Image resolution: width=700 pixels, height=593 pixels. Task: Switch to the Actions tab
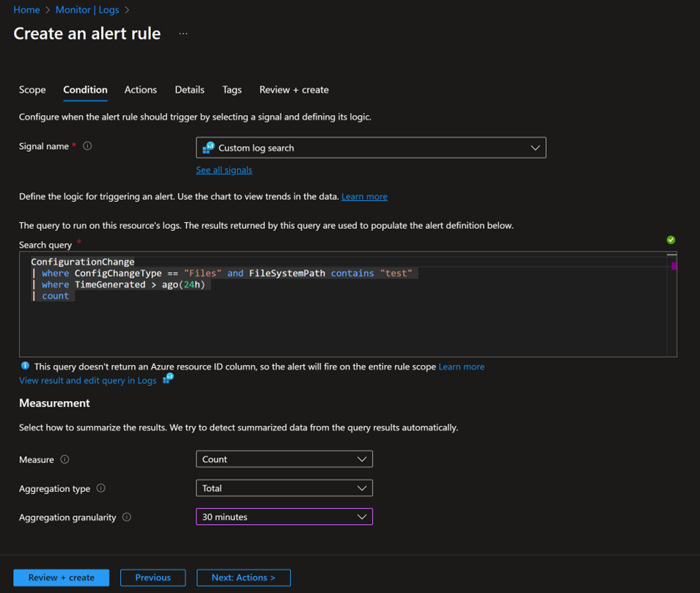pos(141,89)
